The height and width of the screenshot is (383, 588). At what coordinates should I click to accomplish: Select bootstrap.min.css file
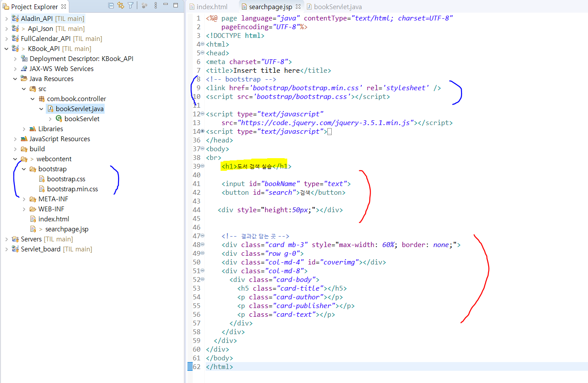tap(72, 189)
